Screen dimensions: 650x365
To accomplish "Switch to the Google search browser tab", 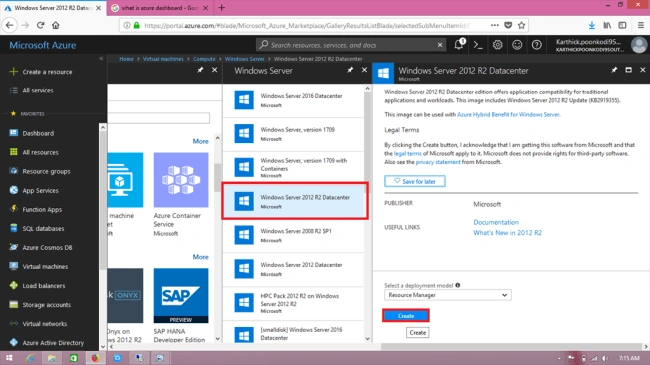I will click(159, 8).
